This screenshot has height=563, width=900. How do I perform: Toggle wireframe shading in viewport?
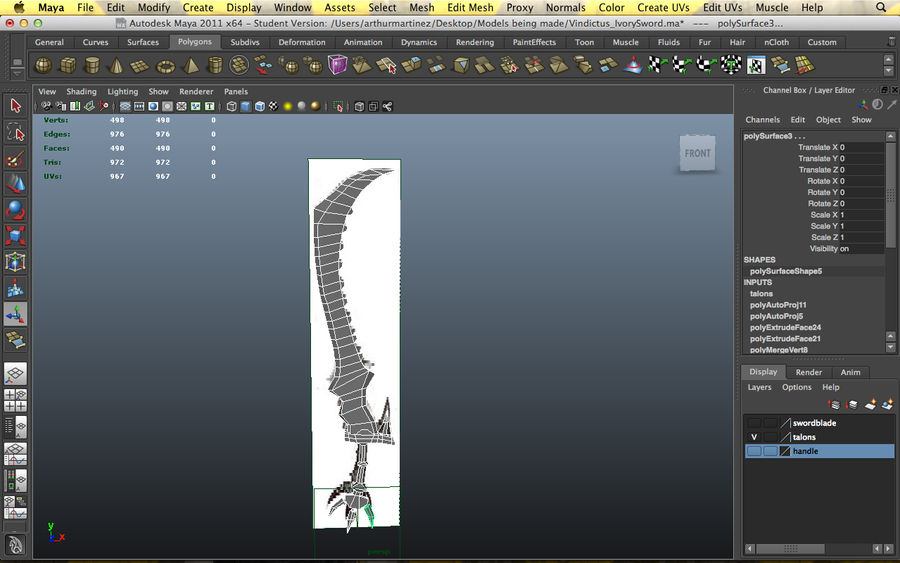tap(231, 106)
